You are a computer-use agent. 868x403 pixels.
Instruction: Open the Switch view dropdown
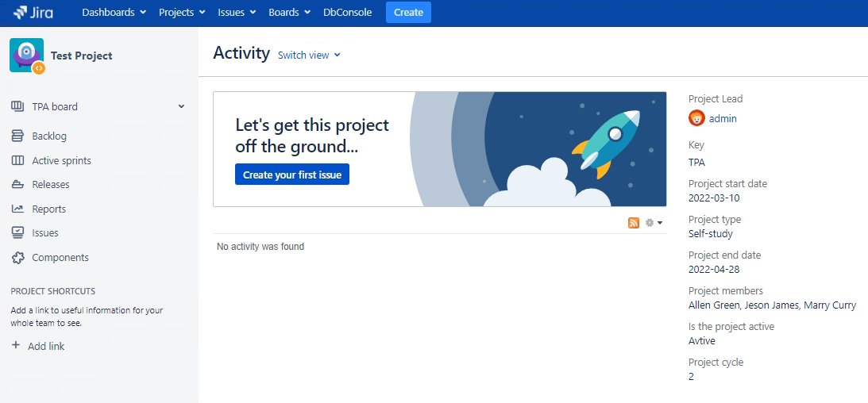coord(309,56)
